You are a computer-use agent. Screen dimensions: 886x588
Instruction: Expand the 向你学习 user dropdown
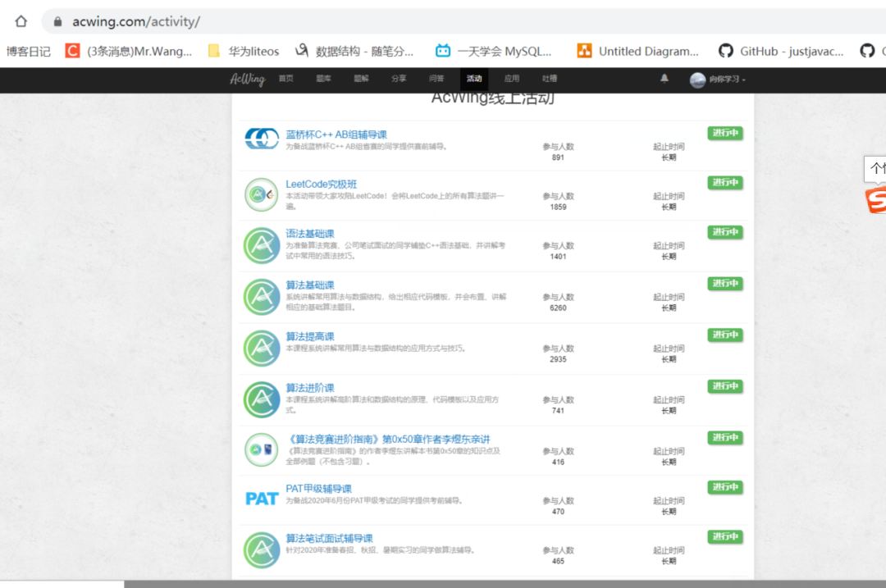coord(728,80)
